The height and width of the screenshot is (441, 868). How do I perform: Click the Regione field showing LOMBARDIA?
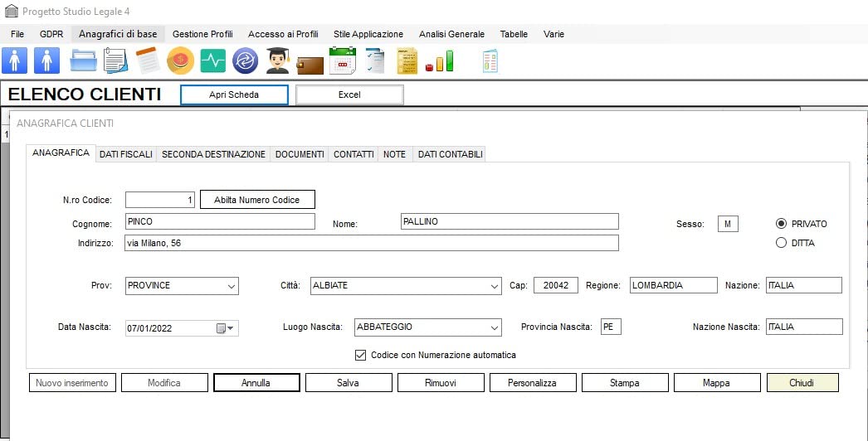(x=673, y=285)
